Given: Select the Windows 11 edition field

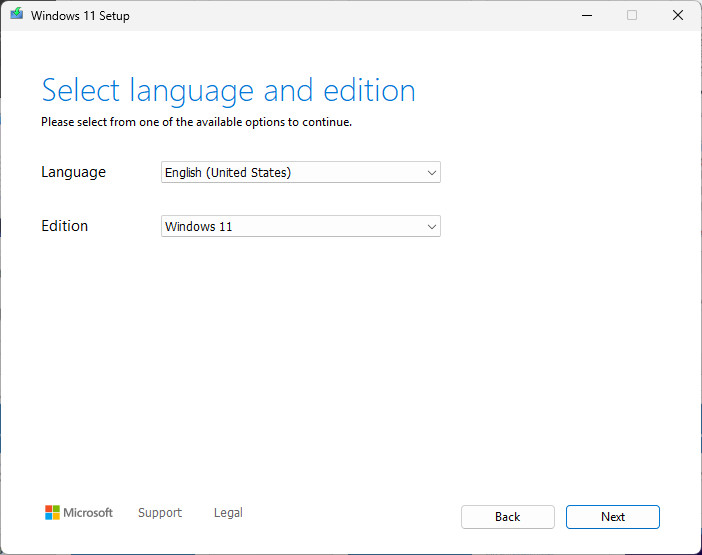Looking at the screenshot, I should [x=290, y=227].
